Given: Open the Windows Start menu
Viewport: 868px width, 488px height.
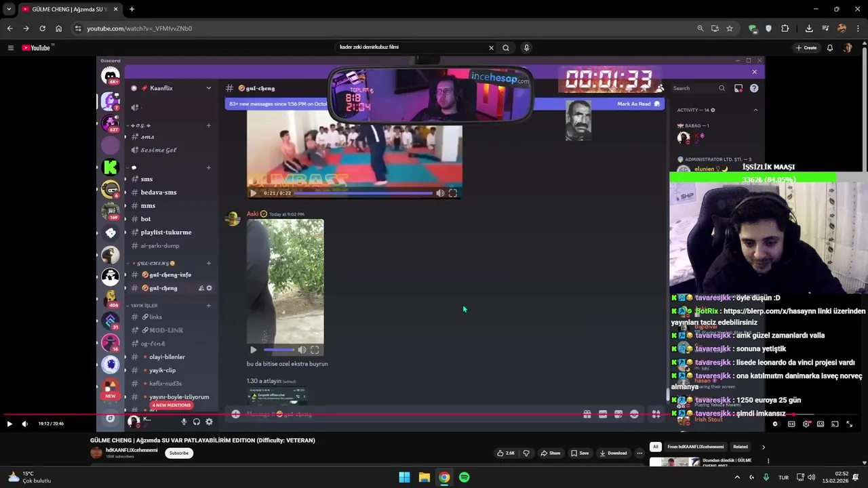Looking at the screenshot, I should [404, 477].
